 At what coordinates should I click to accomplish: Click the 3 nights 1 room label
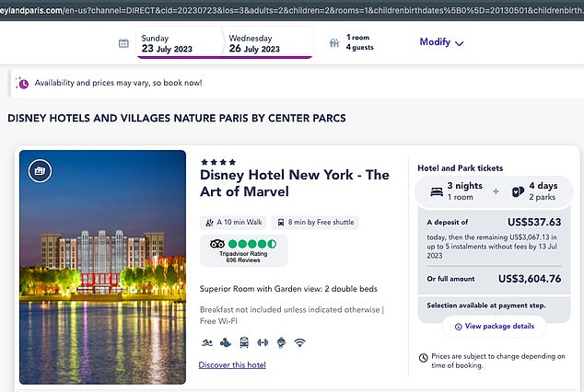[465, 191]
